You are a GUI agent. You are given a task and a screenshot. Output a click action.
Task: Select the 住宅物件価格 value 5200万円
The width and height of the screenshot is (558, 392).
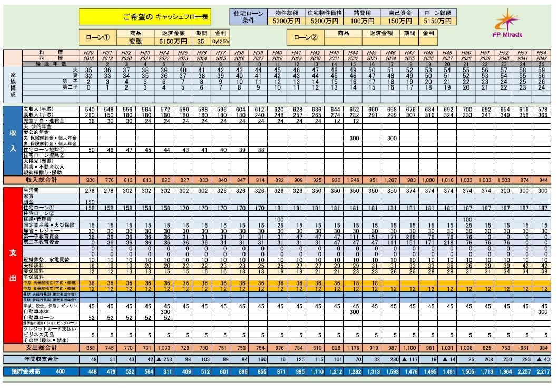324,22
